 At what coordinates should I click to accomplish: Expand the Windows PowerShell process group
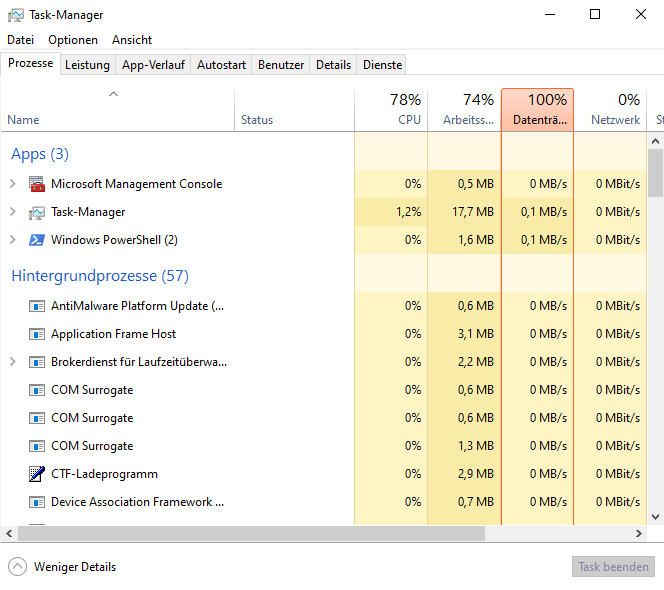click(x=12, y=240)
